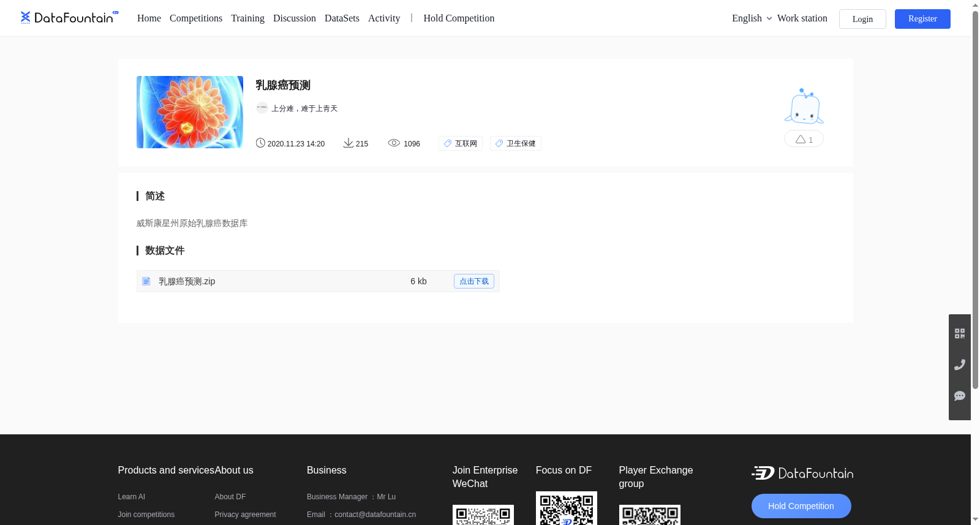Click the tag icon inside 卫生保健 label
Image resolution: width=980 pixels, height=525 pixels.
[499, 143]
